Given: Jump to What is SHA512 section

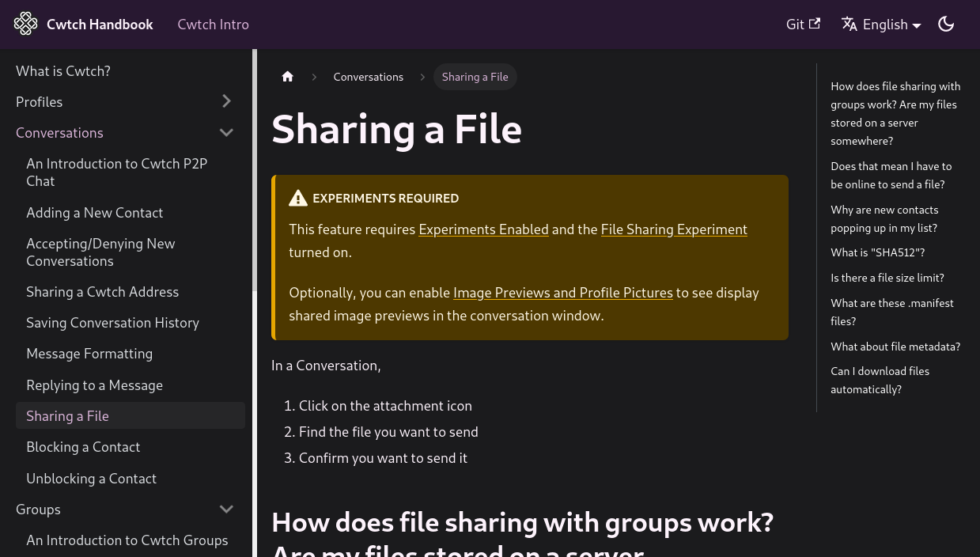Looking at the screenshot, I should [x=878, y=253].
